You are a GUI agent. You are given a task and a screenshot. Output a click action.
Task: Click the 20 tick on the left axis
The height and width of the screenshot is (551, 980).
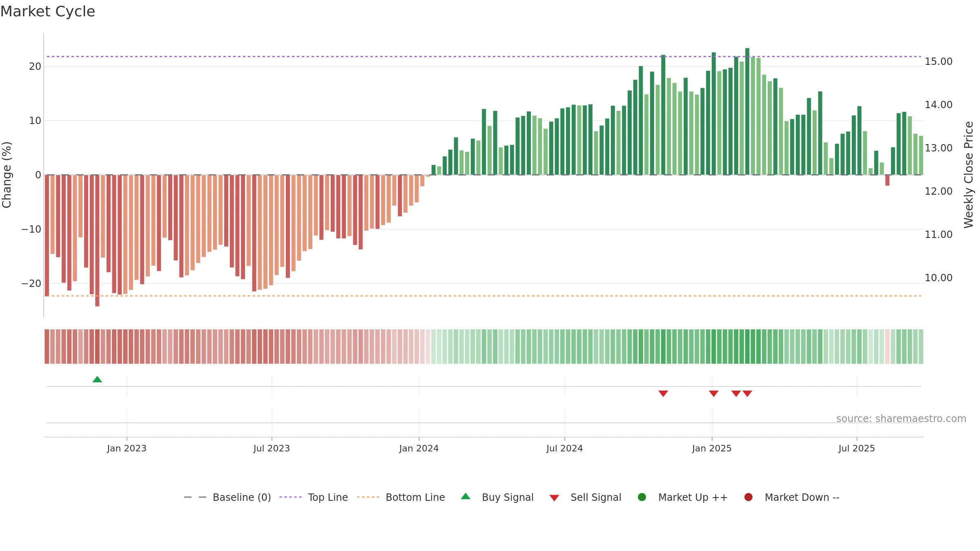(x=35, y=67)
